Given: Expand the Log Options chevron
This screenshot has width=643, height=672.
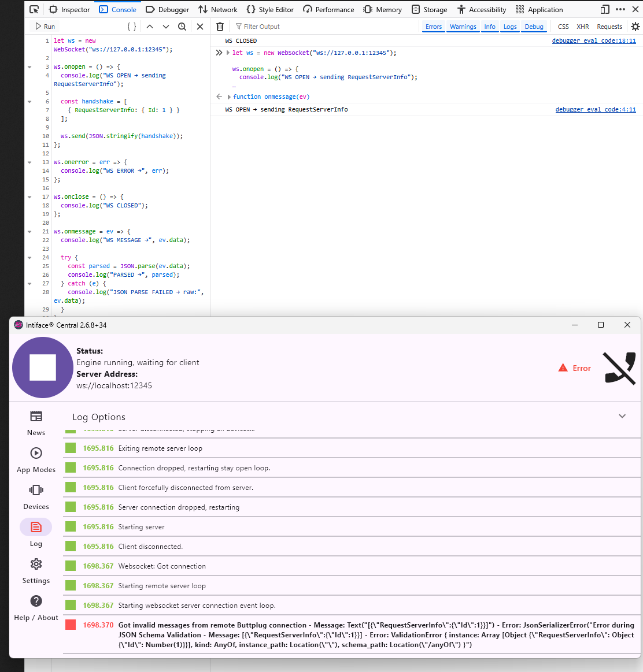Looking at the screenshot, I should tap(622, 416).
